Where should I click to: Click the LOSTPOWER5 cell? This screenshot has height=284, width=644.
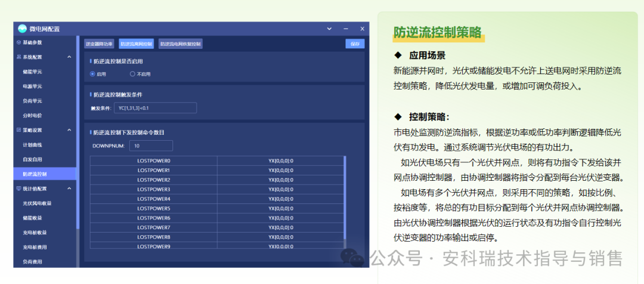click(154, 208)
